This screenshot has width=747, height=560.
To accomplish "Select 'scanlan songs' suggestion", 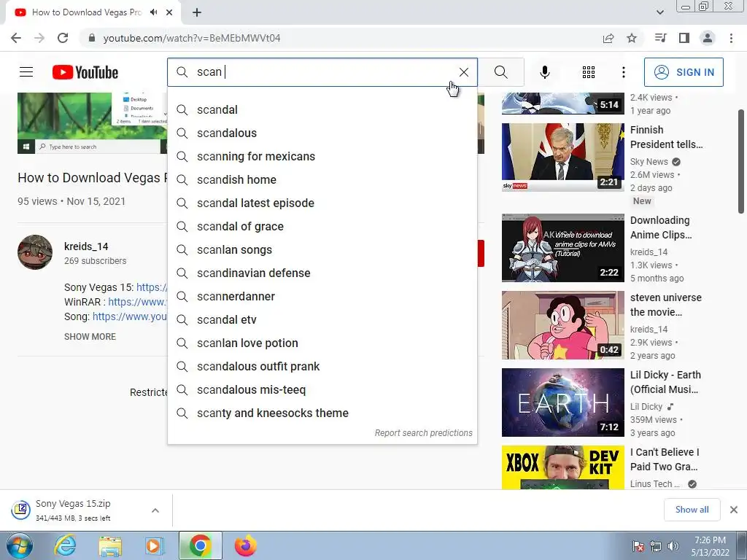I will [x=322, y=250].
